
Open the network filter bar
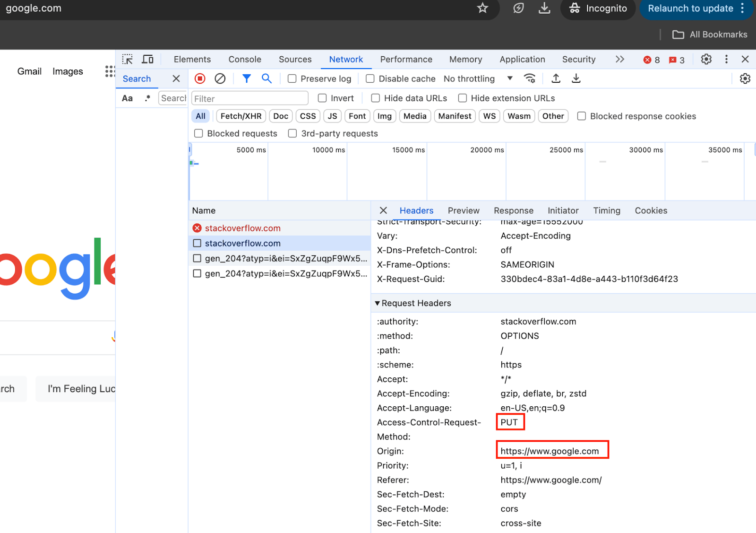coord(247,79)
